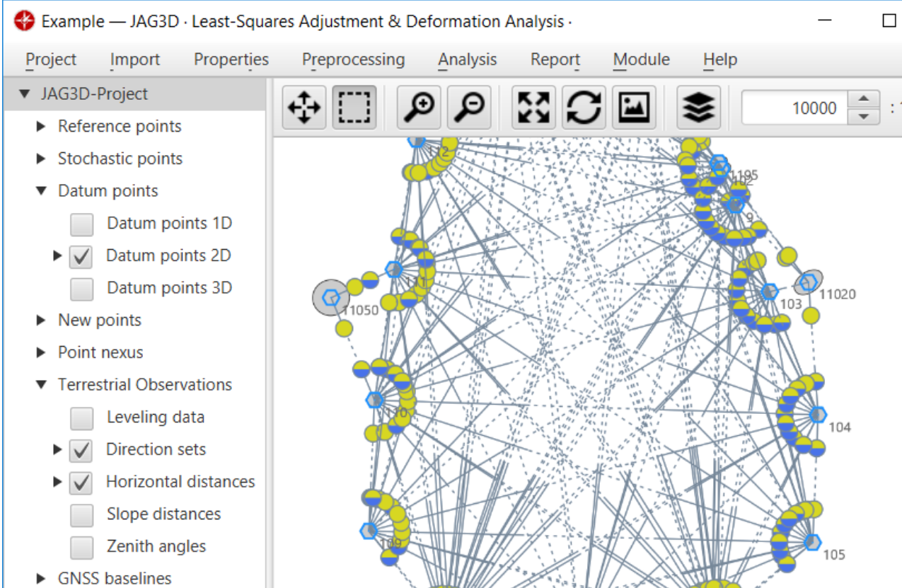The image size is (902, 588).
Task: Open the layer manager stack icon
Action: pos(699,108)
